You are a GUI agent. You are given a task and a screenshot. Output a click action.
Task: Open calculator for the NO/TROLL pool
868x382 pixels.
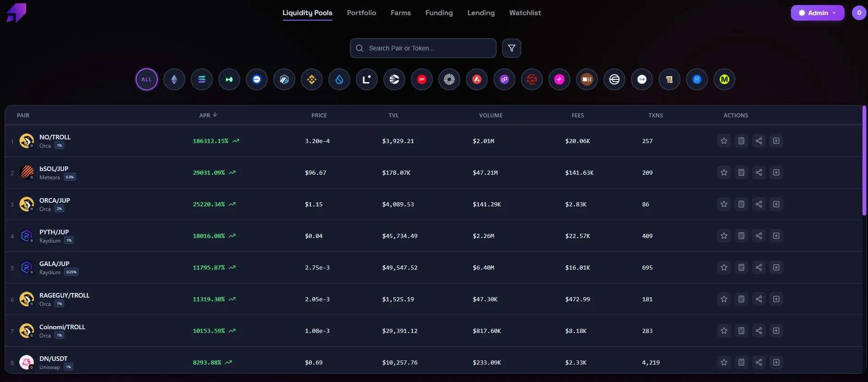741,141
